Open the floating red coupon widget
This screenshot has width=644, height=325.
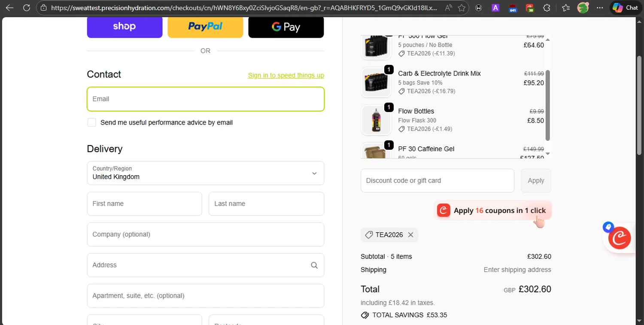click(x=620, y=238)
